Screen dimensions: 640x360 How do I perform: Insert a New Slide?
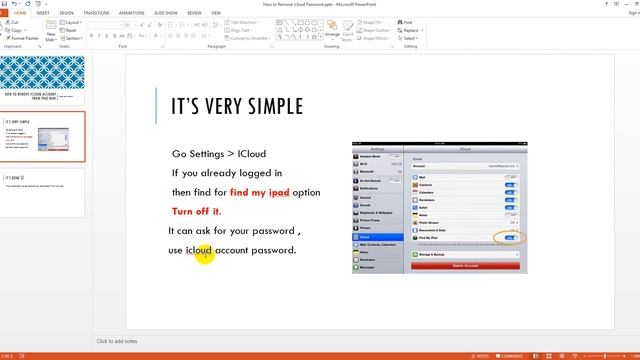coord(51,31)
